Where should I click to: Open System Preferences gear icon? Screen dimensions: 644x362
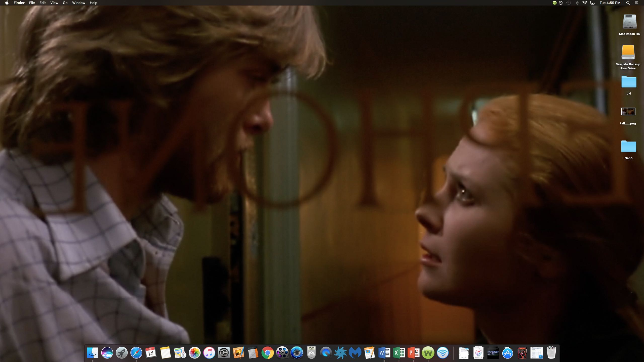224,353
